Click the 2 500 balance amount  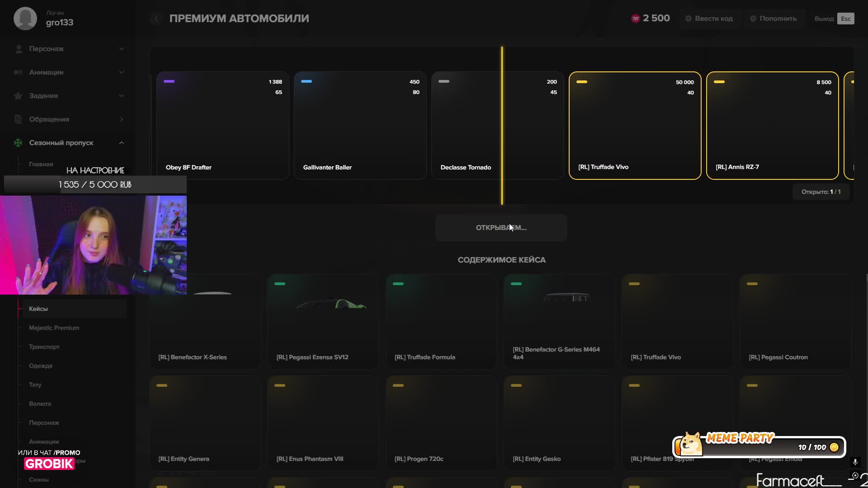(x=656, y=18)
